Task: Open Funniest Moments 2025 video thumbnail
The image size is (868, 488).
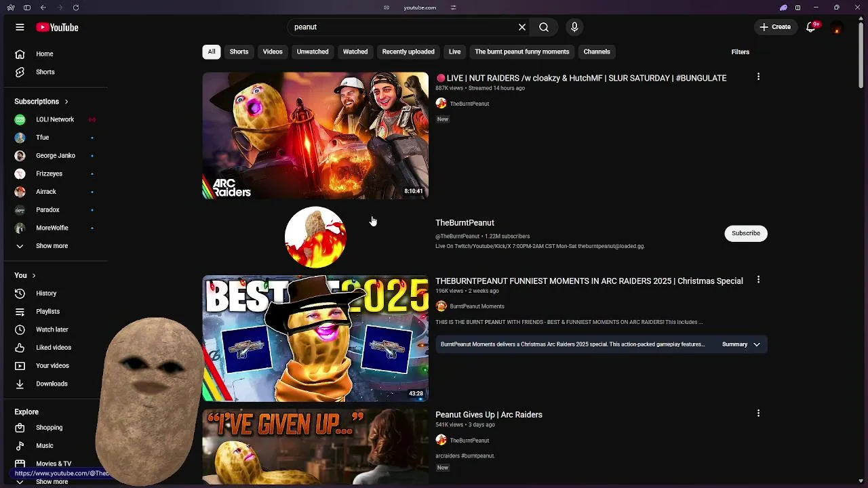Action: [x=315, y=338]
